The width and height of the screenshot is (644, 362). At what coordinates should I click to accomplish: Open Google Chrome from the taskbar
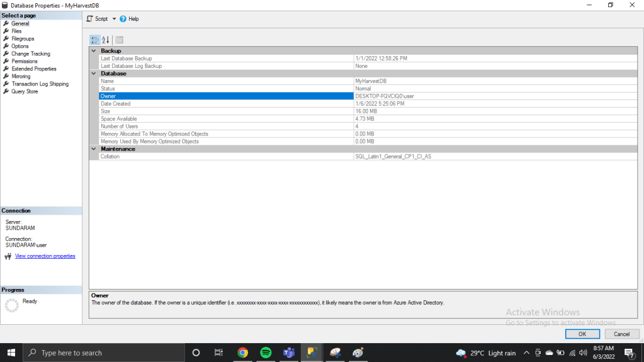pyautogui.click(x=243, y=353)
